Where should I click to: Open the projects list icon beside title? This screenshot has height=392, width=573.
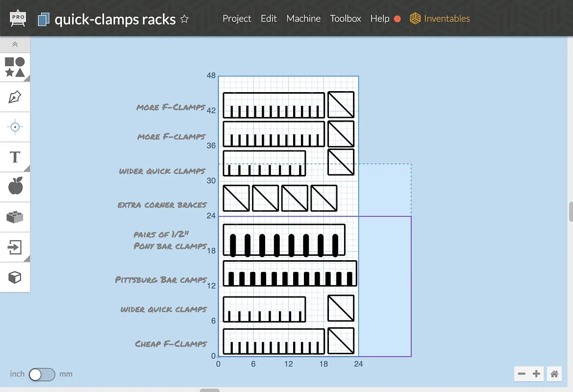coord(44,20)
